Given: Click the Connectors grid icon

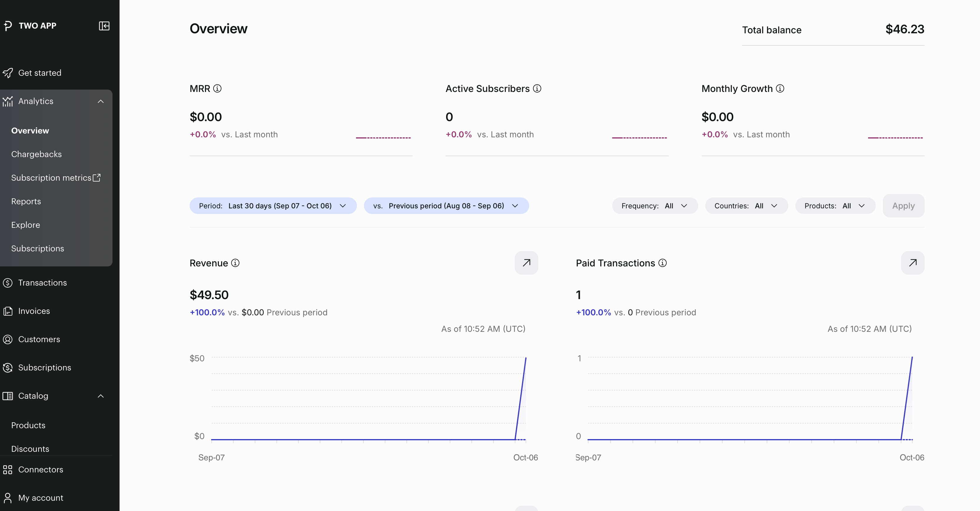Looking at the screenshot, I should [8, 469].
